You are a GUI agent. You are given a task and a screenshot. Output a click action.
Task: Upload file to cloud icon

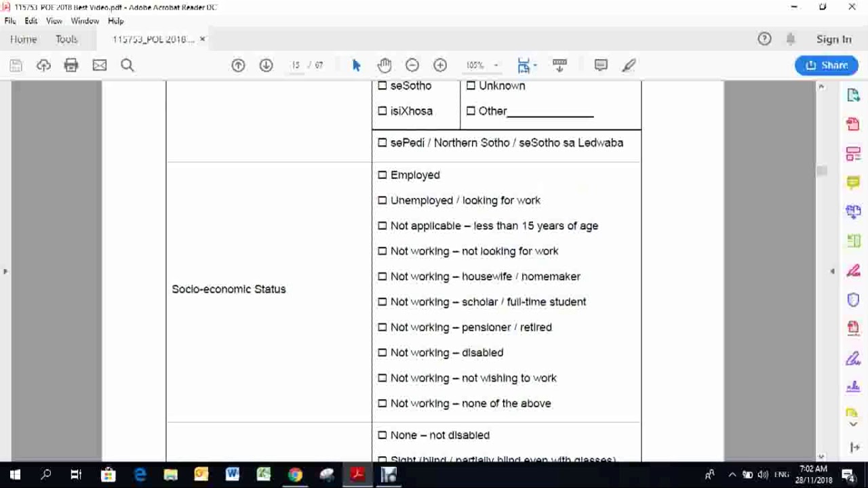(x=43, y=65)
